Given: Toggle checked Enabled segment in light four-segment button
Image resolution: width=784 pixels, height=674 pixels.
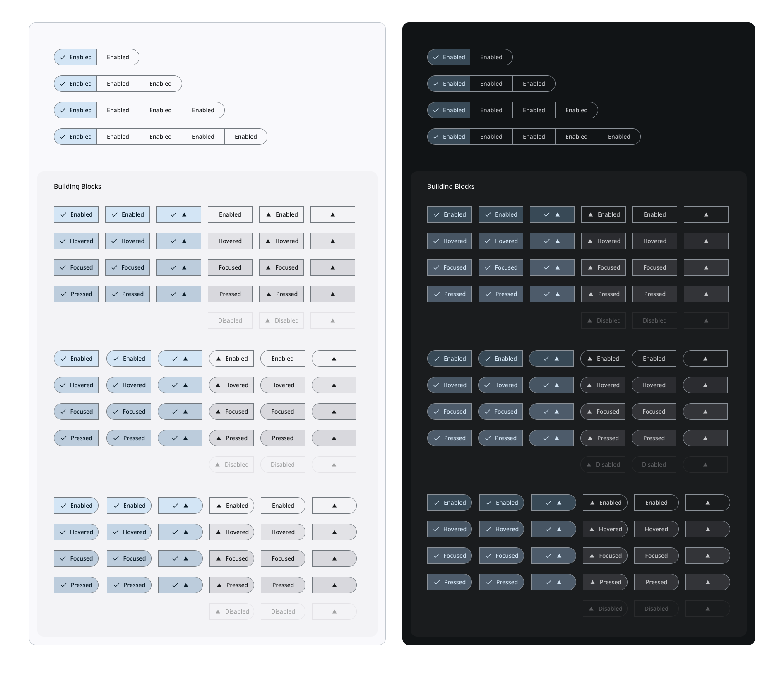Looking at the screenshot, I should pos(75,110).
